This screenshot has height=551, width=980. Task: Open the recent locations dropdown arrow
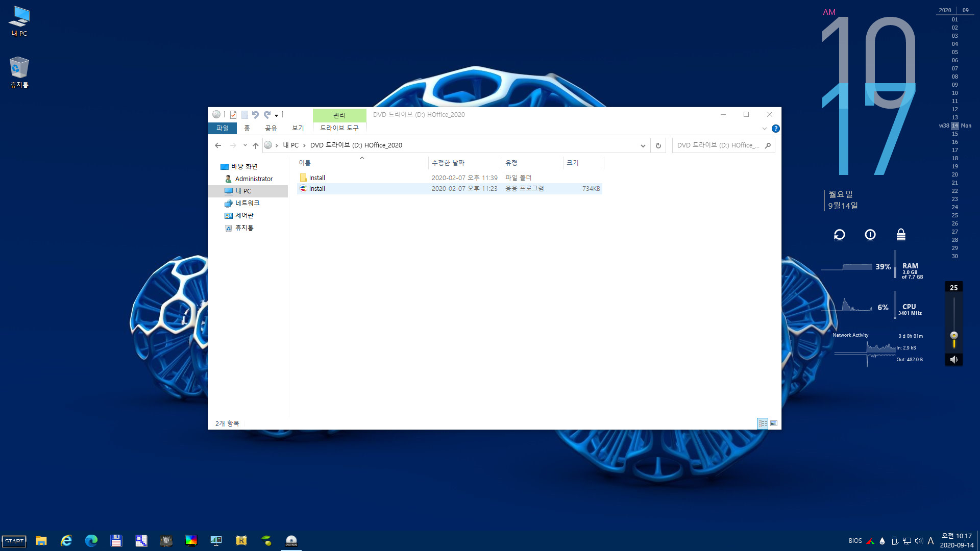pyautogui.click(x=245, y=145)
